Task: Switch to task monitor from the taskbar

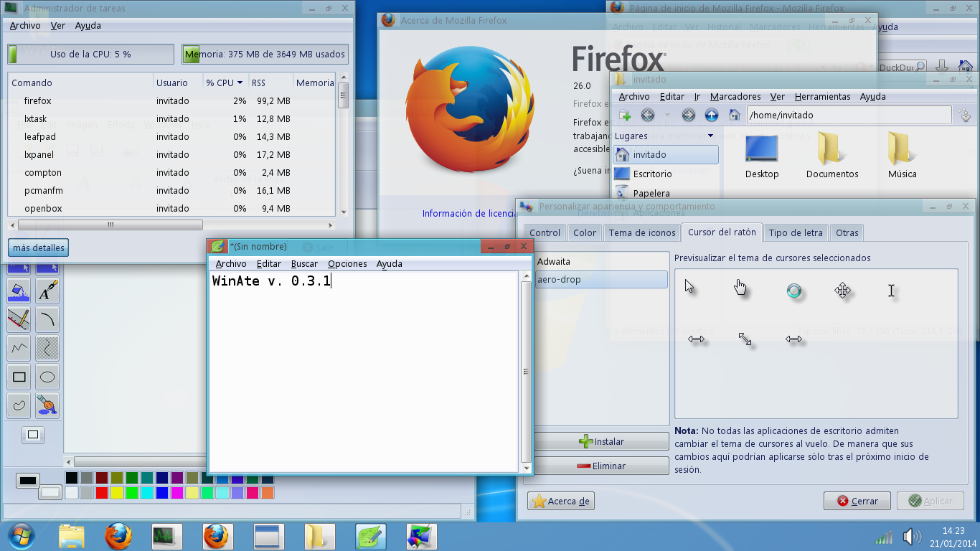Action: point(167,536)
